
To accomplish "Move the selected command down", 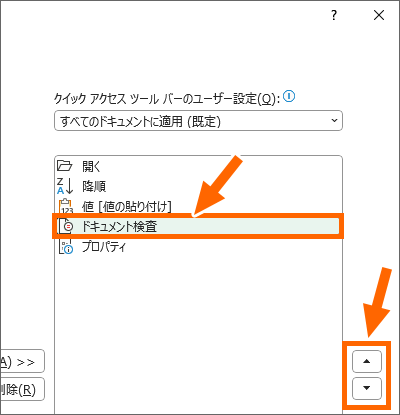I will click(367, 388).
